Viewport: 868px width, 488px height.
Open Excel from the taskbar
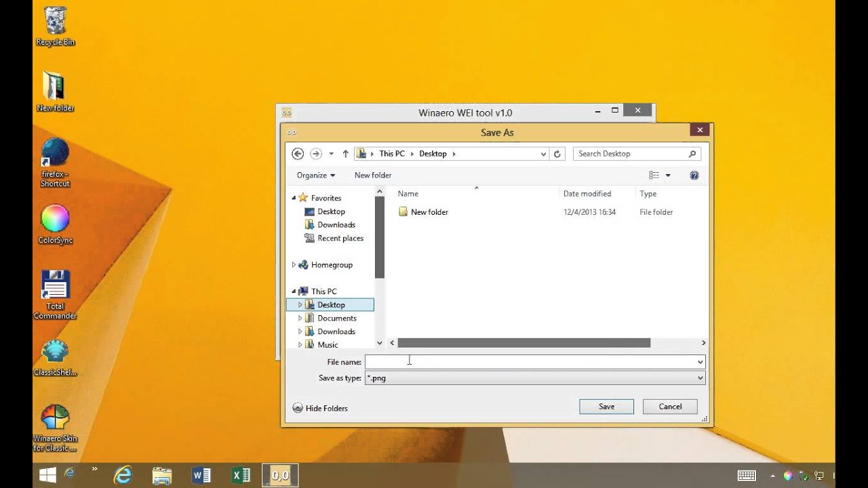click(241, 476)
